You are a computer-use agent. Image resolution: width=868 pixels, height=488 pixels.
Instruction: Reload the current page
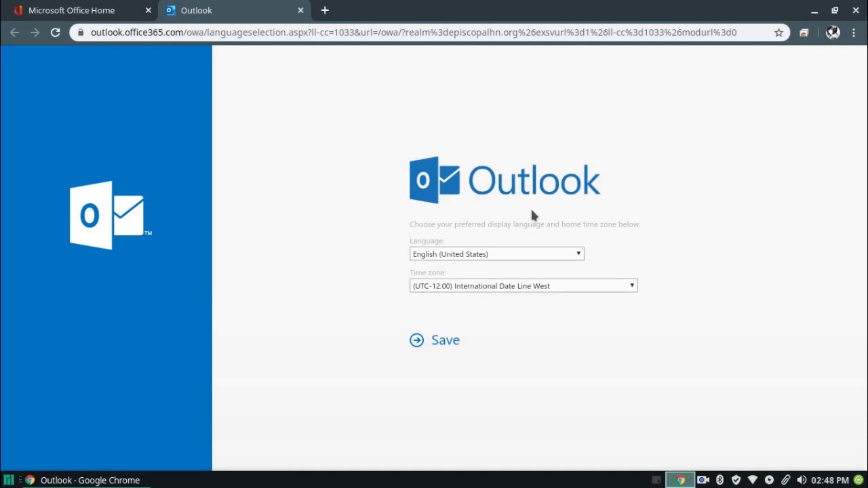tap(55, 32)
